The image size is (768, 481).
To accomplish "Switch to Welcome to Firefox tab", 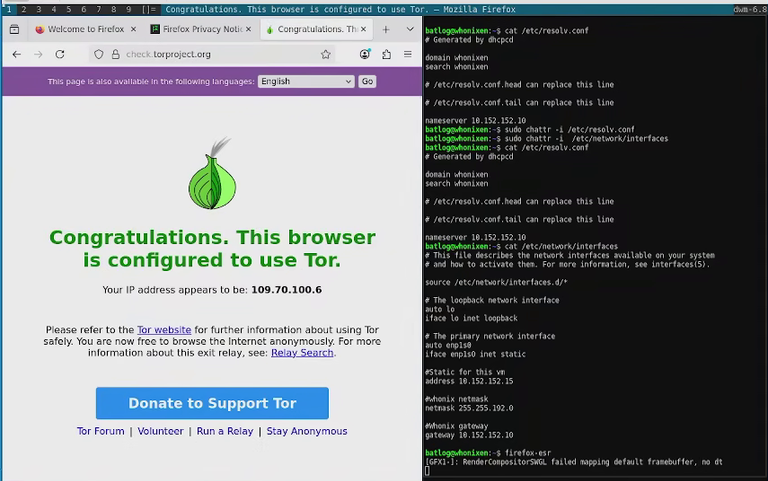I will point(85,29).
